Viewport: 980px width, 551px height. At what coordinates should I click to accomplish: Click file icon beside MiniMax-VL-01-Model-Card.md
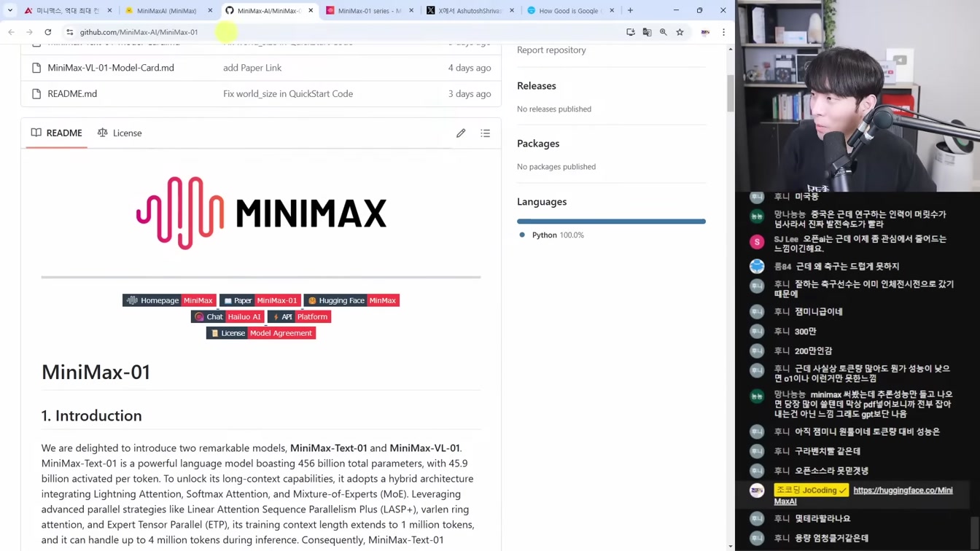pyautogui.click(x=36, y=68)
